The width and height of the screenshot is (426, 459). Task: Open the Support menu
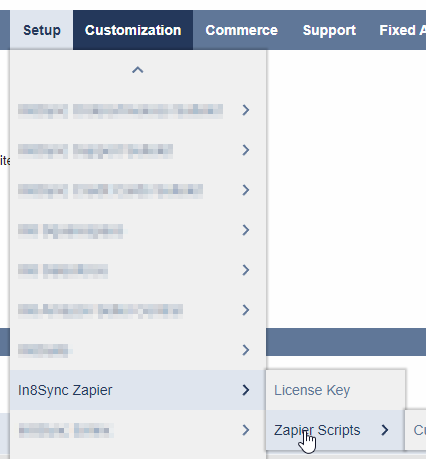tap(329, 30)
